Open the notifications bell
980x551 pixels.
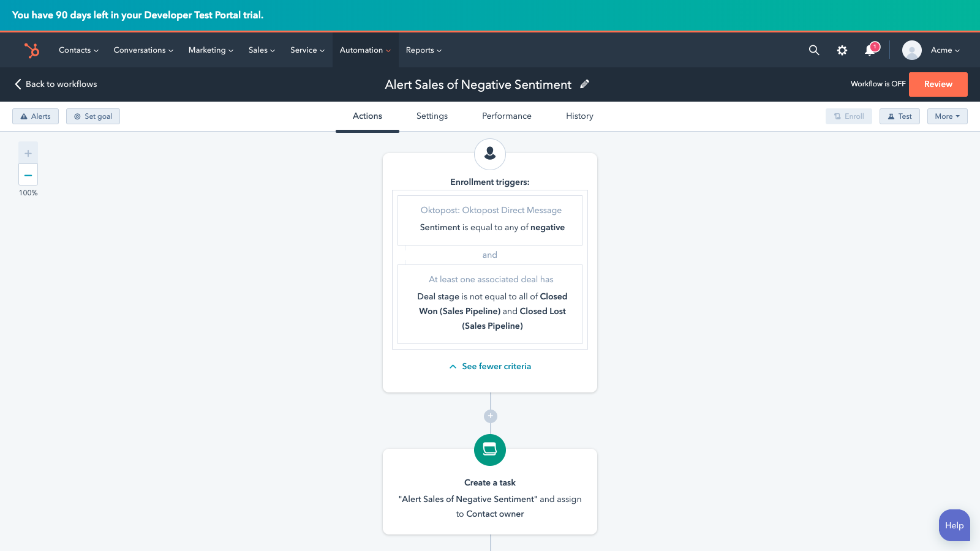click(x=870, y=50)
